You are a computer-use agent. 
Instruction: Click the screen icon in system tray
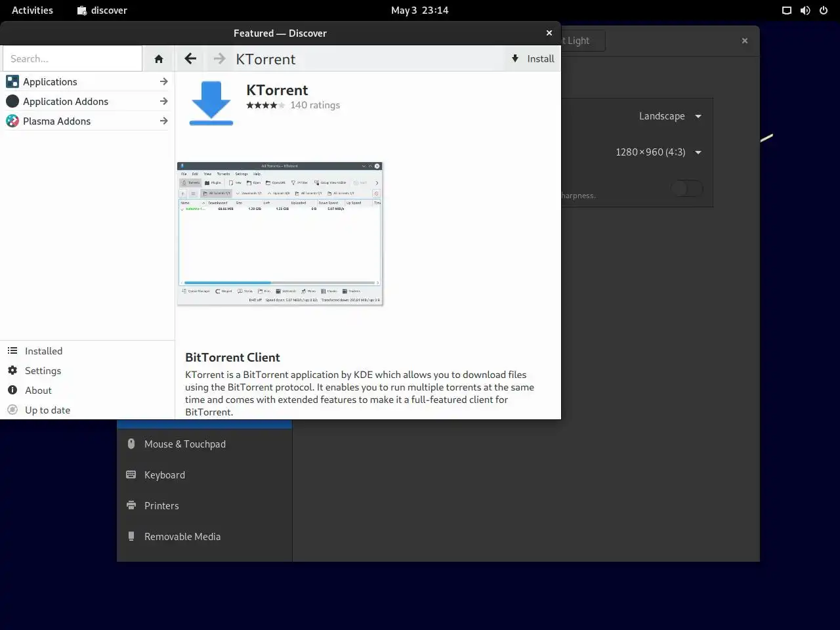click(787, 10)
